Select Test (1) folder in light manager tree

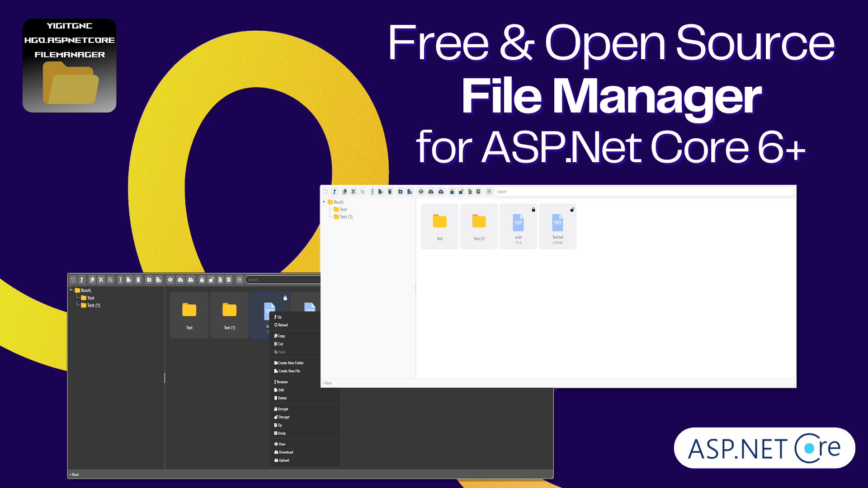point(343,217)
